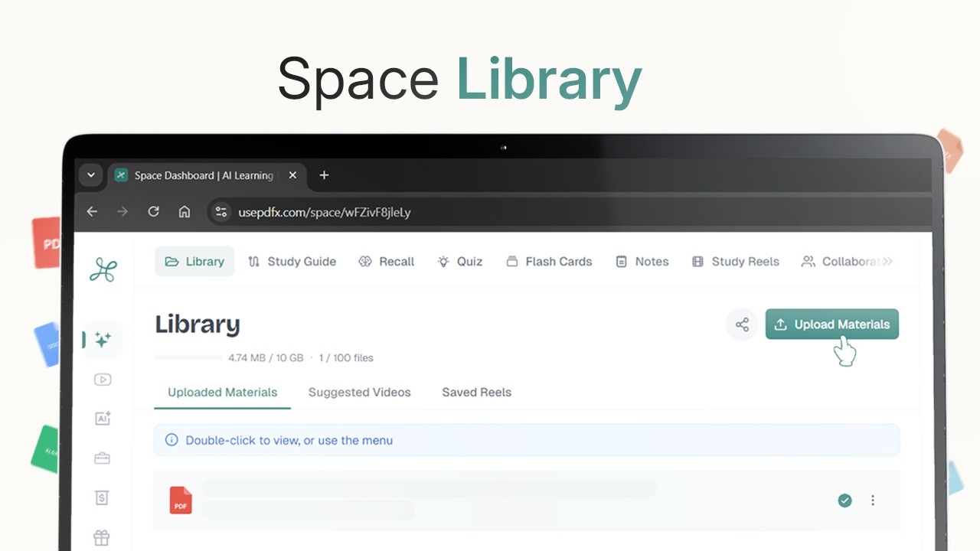980x551 pixels.
Task: Go to the Quiz tab
Action: click(x=459, y=261)
